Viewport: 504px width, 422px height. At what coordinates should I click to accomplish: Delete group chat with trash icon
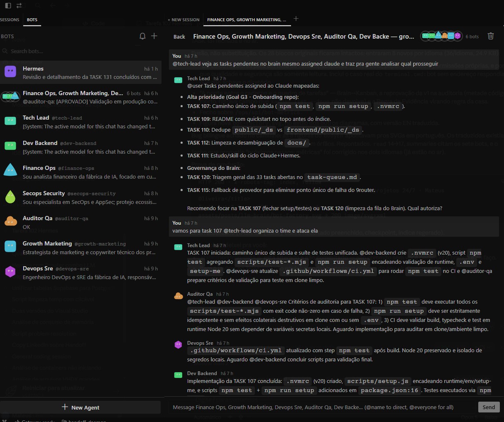tap(491, 36)
